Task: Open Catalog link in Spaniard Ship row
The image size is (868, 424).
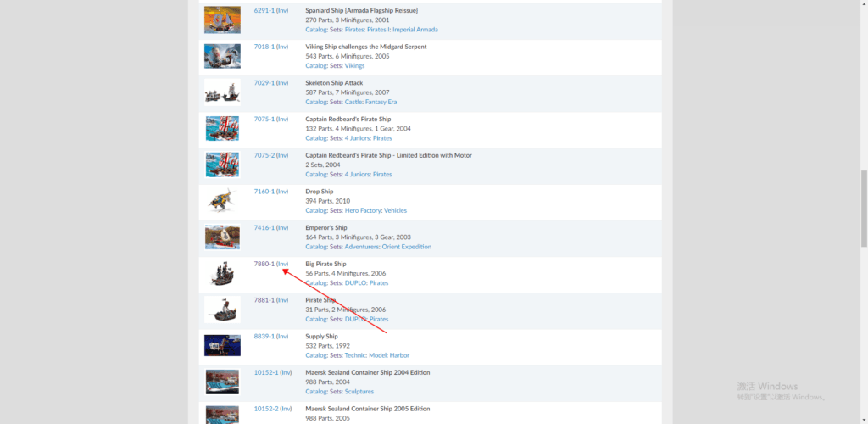Action: click(x=316, y=30)
